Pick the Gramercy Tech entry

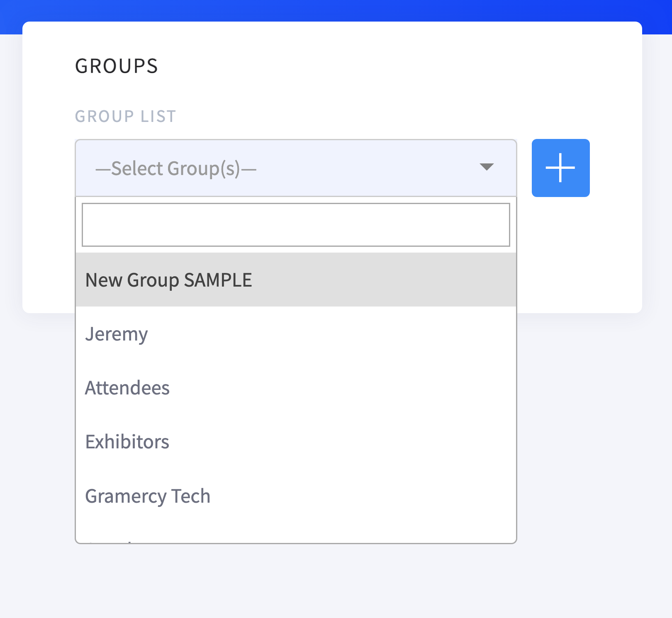pos(296,496)
